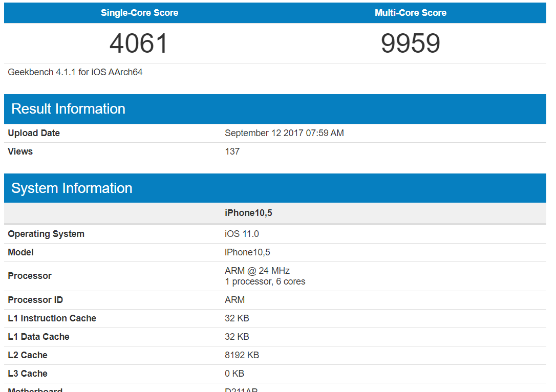Image resolution: width=556 pixels, height=392 pixels.
Task: Click the L3 Cache label
Action: [x=28, y=374]
